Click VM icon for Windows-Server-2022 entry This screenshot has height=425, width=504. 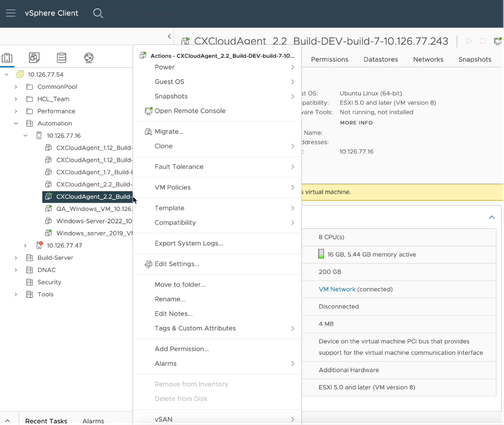click(48, 221)
